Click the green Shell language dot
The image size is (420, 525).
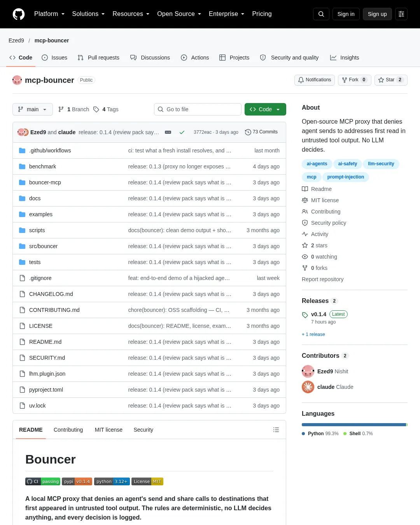point(345,434)
